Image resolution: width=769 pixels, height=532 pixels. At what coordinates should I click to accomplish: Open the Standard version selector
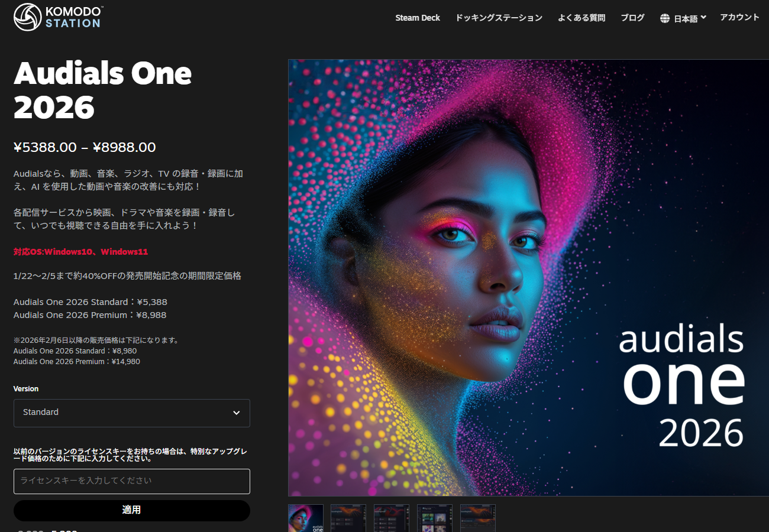132,413
